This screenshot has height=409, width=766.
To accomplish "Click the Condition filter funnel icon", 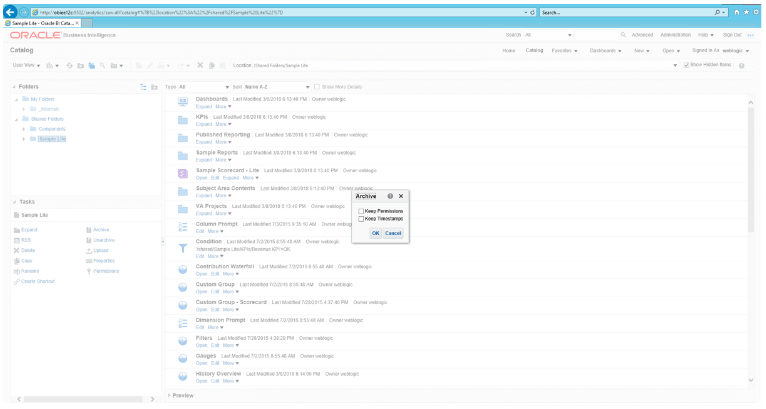I will pos(183,248).
